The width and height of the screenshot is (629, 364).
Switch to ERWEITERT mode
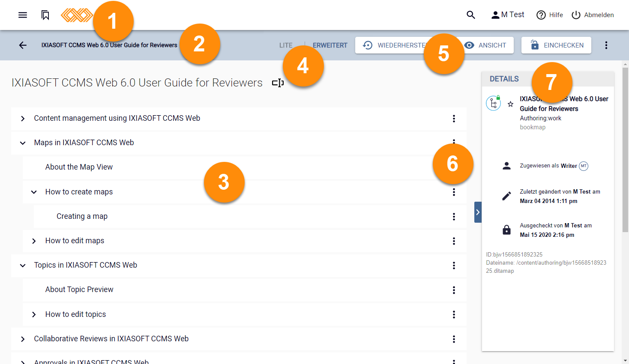[x=330, y=45]
